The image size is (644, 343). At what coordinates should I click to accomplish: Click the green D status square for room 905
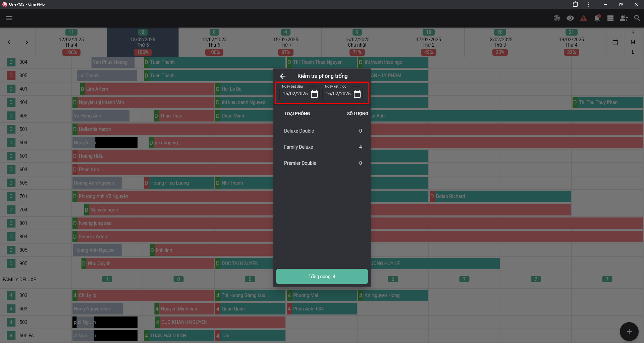[x=11, y=263]
